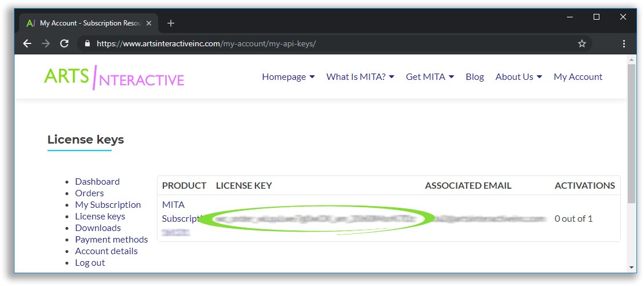Open the My Subscription sidebar link

click(x=108, y=204)
